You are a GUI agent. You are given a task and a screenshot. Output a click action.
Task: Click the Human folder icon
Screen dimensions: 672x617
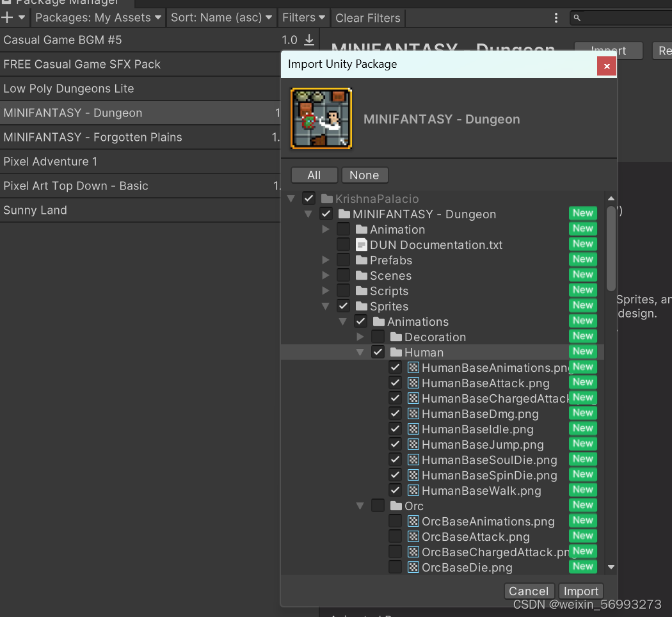click(396, 352)
